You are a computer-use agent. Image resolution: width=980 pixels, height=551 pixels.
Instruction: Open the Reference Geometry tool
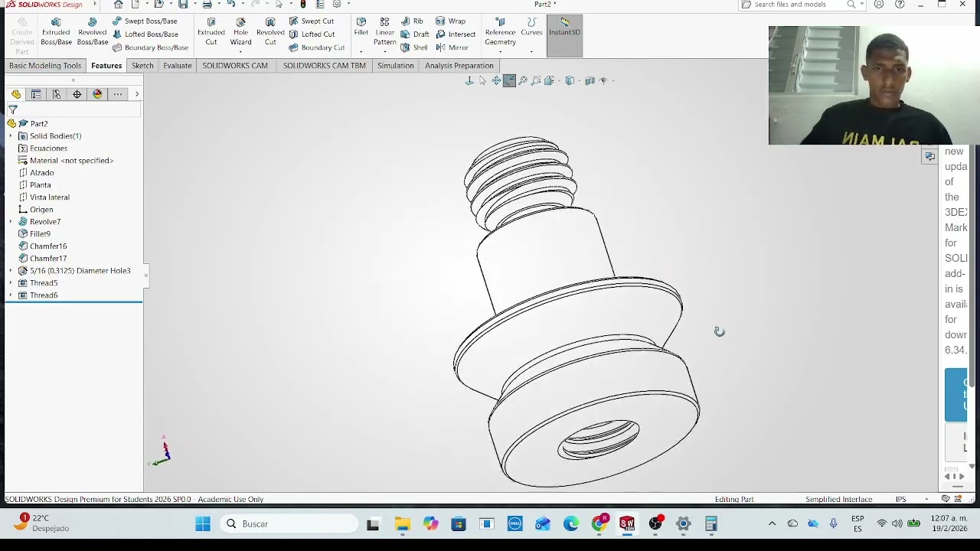(500, 31)
